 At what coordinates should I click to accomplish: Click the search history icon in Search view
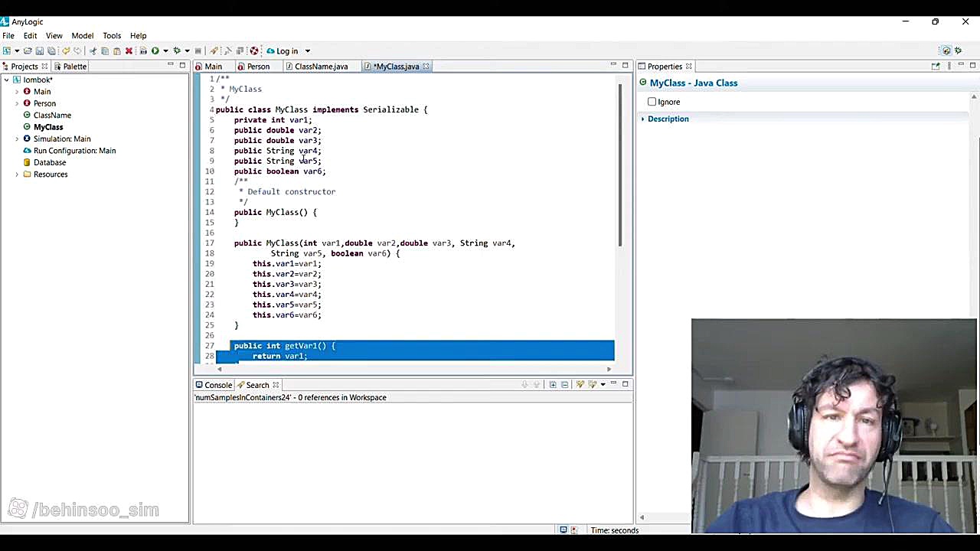(x=592, y=385)
